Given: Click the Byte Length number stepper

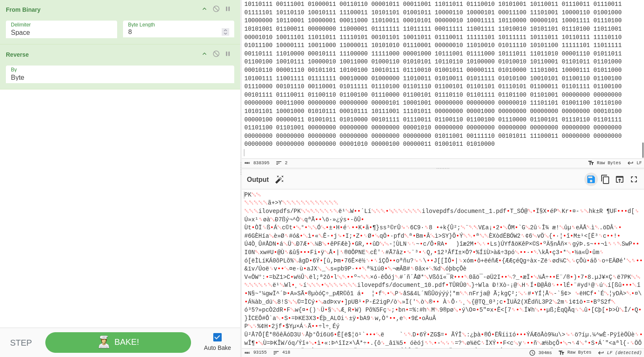Looking at the screenshot, I should [225, 32].
